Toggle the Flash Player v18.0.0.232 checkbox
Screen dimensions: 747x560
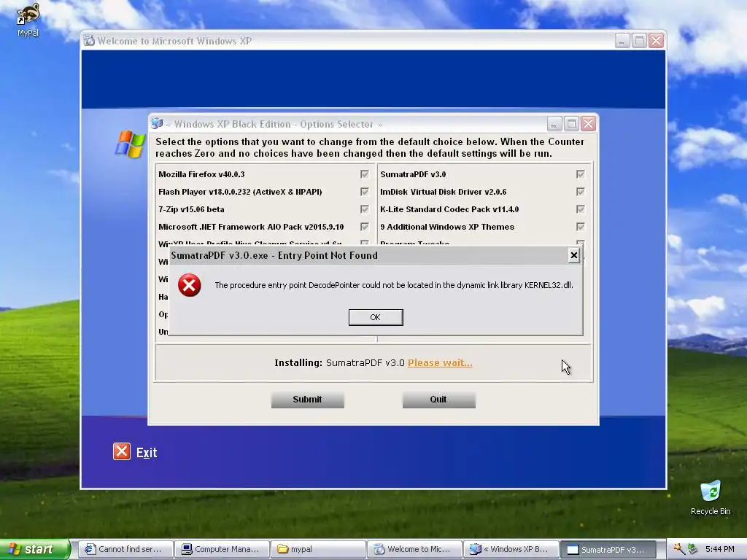click(x=365, y=192)
